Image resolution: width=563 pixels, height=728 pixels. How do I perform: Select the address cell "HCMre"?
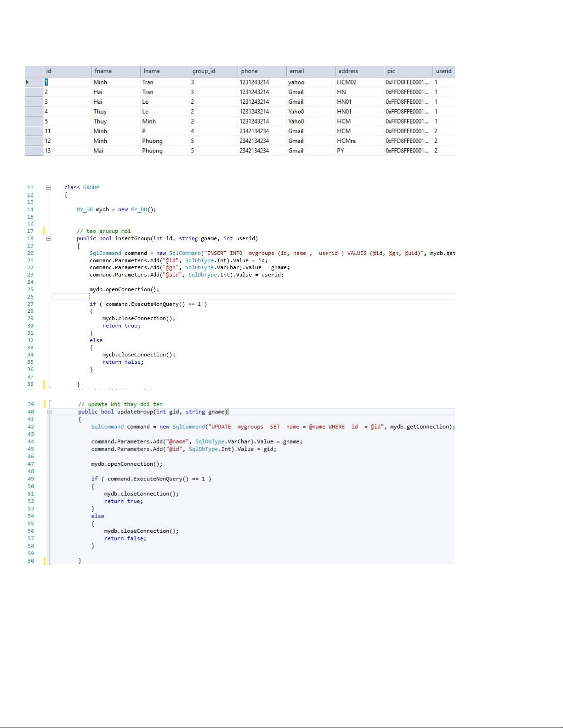(359, 141)
